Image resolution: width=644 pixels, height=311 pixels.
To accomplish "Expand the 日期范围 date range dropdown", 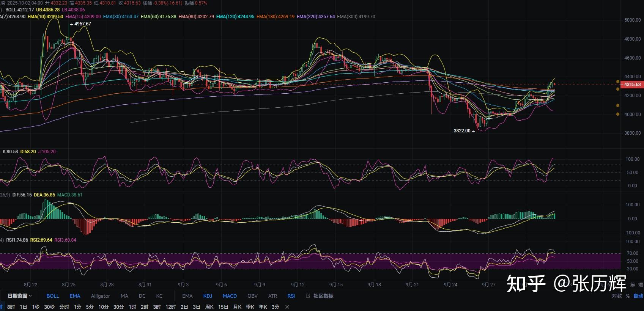I will coord(20,296).
